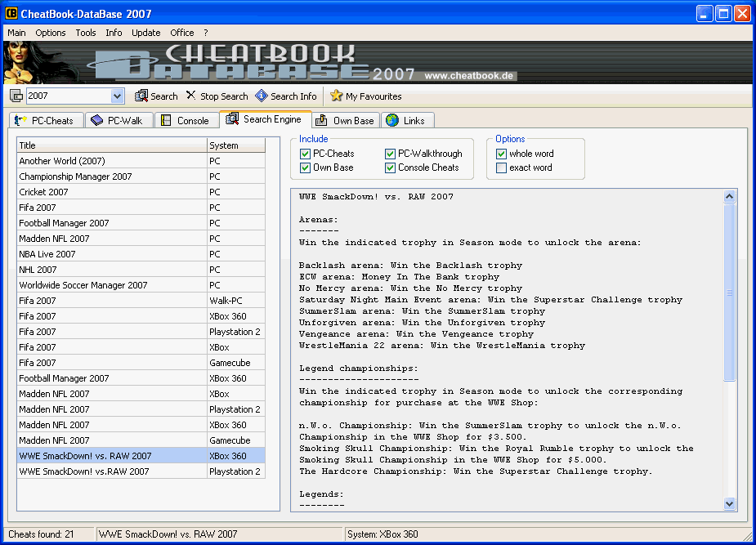Select Football Manager 2007 PC row
This screenshot has height=545, width=756.
point(141,223)
